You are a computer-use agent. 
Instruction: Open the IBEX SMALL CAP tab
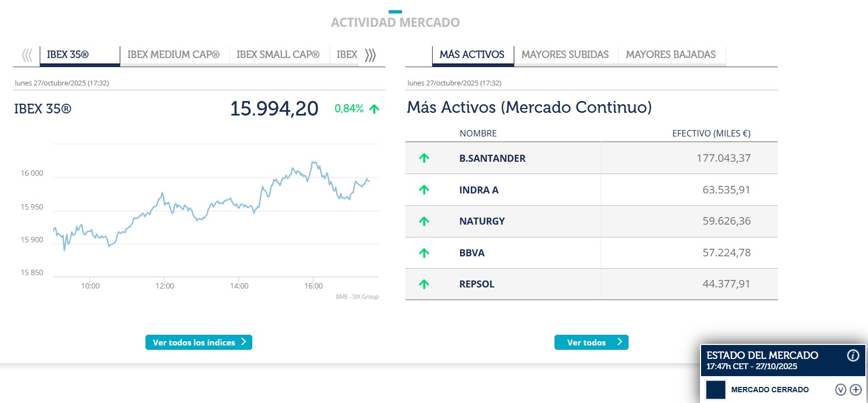[x=278, y=55]
